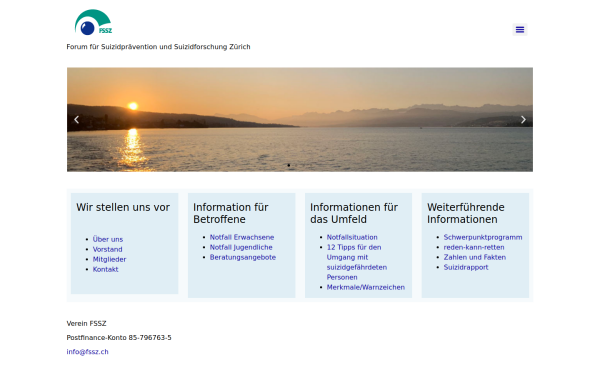Advance slideshow with right arrow
Image resolution: width=600 pixels, height=375 pixels.
523,120
